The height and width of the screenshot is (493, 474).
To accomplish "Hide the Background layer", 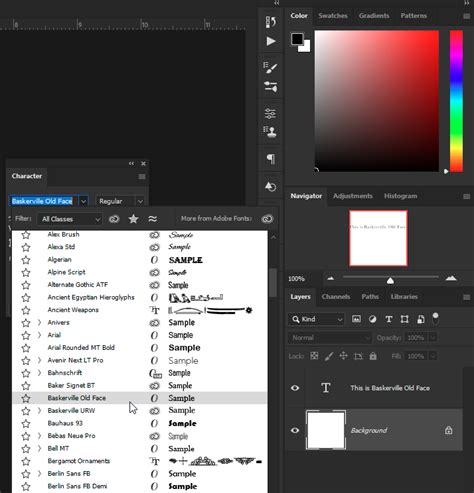I will [x=295, y=430].
